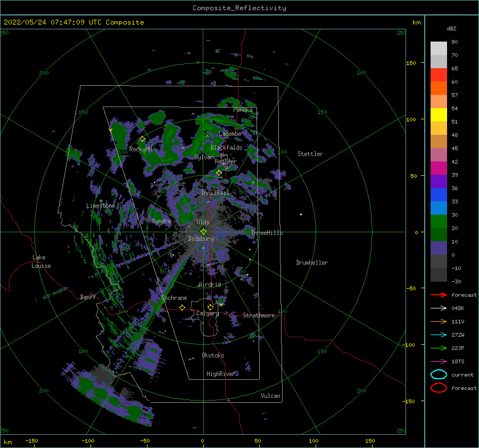Click the yellow radar site diamond above Didsbury
The width and height of the screenshot is (479, 448).
tap(203, 232)
